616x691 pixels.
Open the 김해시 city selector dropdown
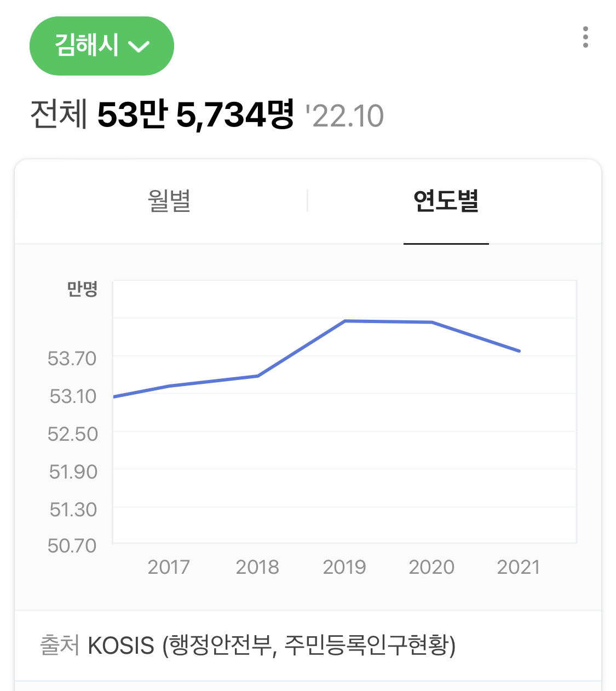pos(101,46)
